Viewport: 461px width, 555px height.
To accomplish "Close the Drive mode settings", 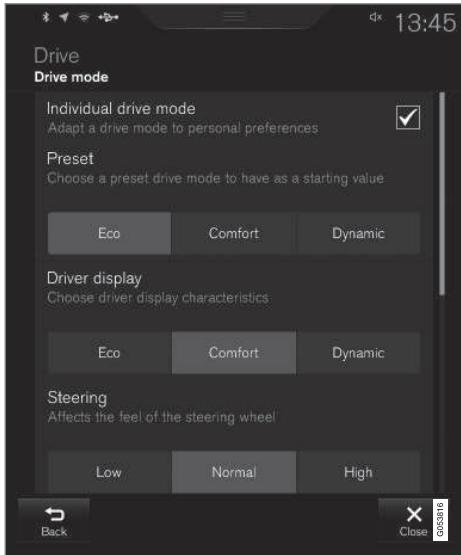I will point(413,520).
